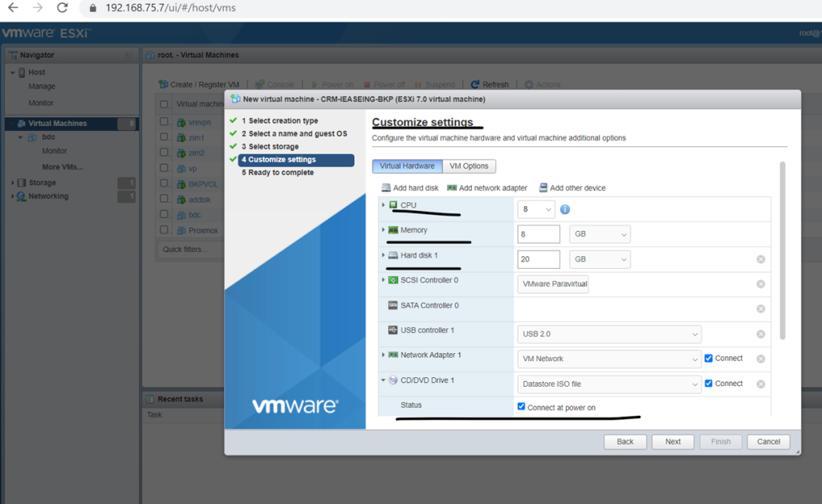Remove USB controller 1 with X icon
The image size is (822, 504).
[760, 334]
